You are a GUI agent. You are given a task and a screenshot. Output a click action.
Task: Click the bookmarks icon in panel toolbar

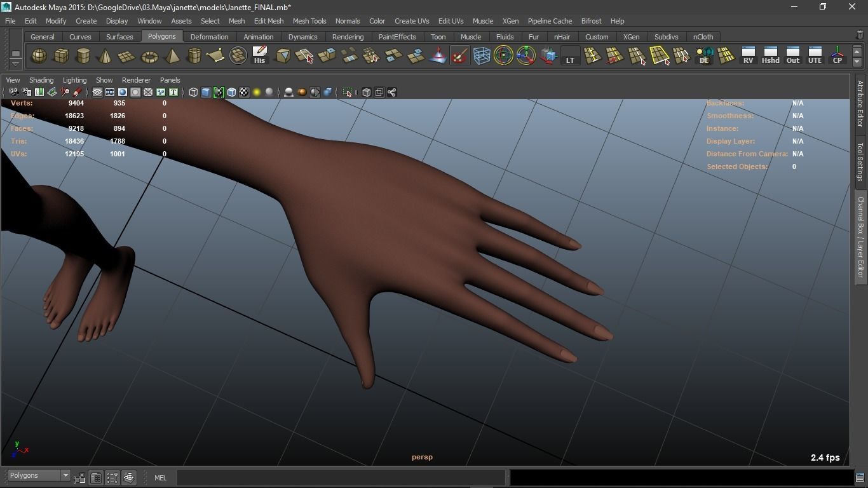coord(39,93)
